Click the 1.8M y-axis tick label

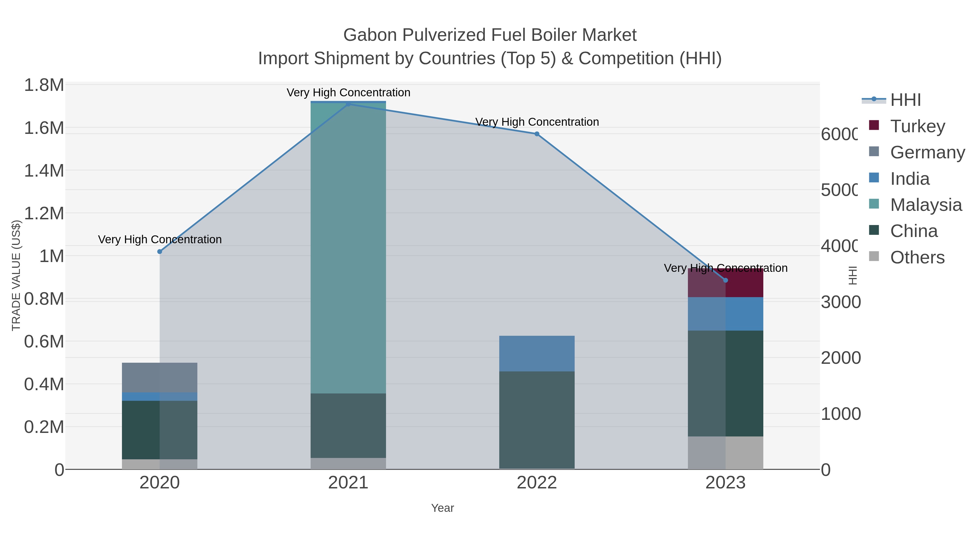[x=44, y=85]
